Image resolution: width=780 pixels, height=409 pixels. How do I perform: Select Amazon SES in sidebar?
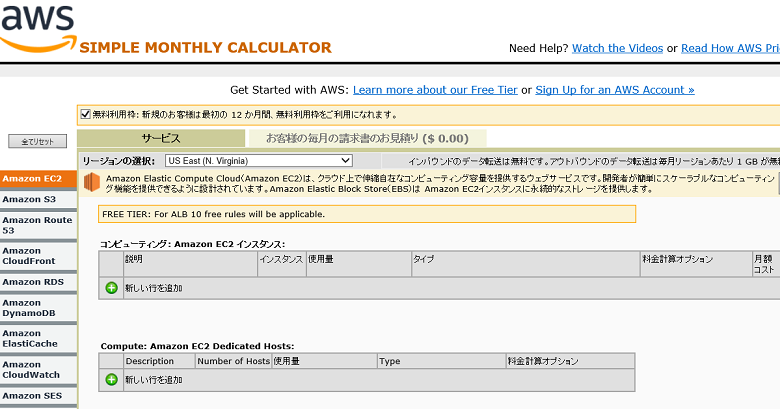38,396
